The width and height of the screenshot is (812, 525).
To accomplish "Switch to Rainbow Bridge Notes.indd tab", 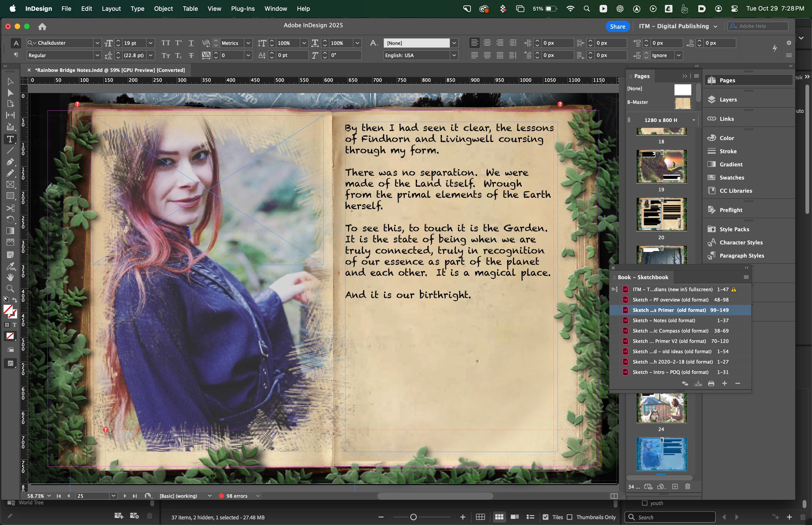I will [x=110, y=70].
